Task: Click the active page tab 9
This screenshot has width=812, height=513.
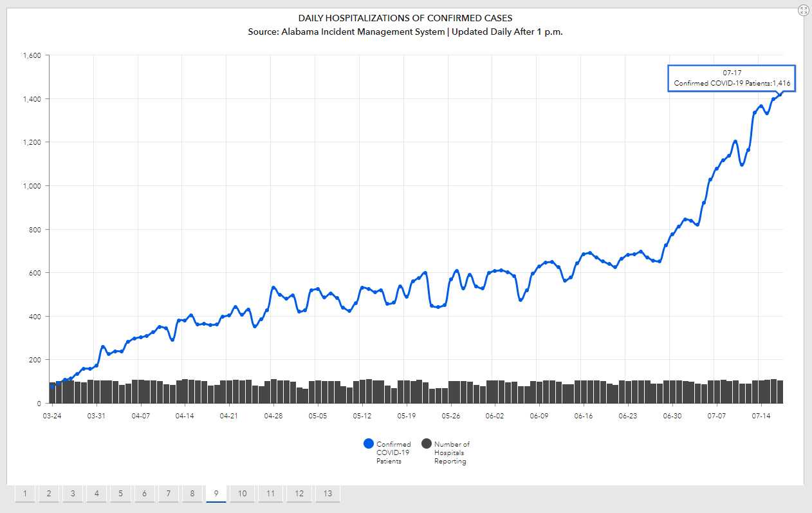Action: (216, 494)
